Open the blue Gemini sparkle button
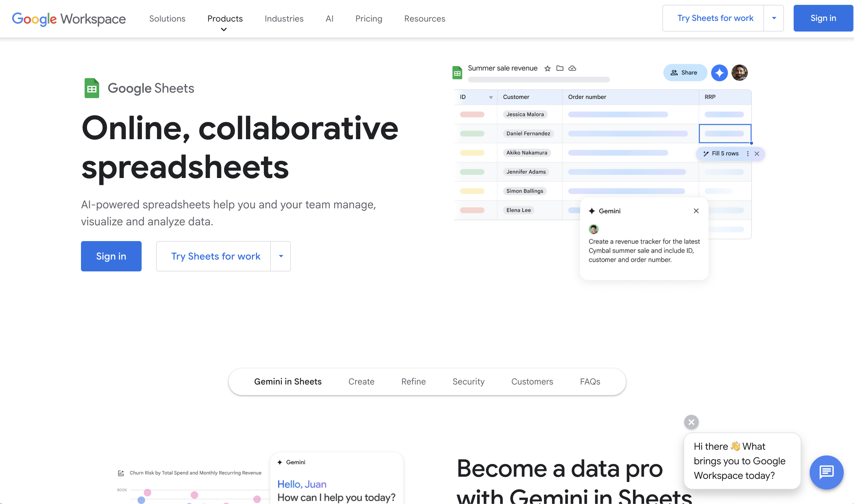 click(719, 73)
